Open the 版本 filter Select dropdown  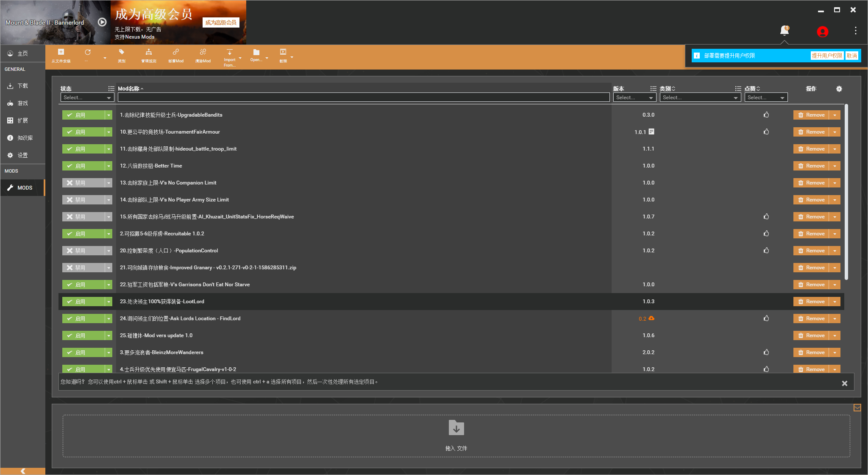coord(634,98)
